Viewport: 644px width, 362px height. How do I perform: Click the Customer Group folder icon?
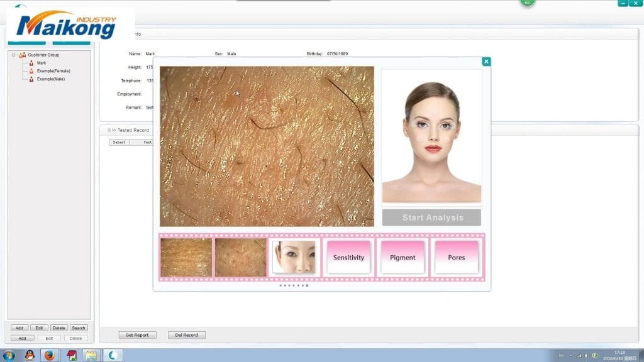[23, 55]
